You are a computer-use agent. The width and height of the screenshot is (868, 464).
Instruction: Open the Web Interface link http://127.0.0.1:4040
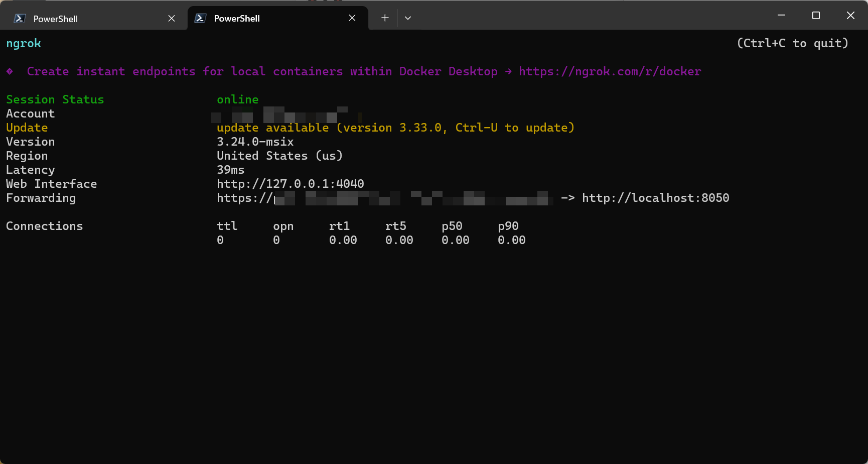click(290, 184)
